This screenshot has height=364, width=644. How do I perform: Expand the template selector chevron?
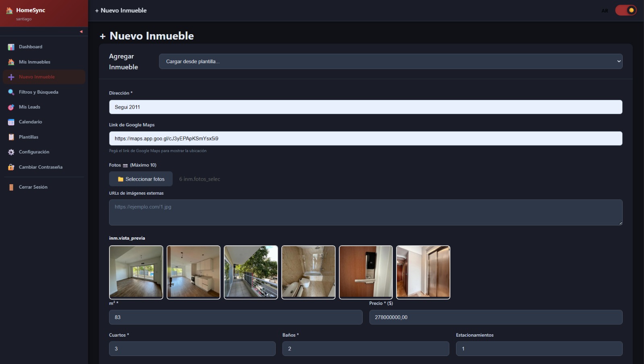[x=619, y=61]
